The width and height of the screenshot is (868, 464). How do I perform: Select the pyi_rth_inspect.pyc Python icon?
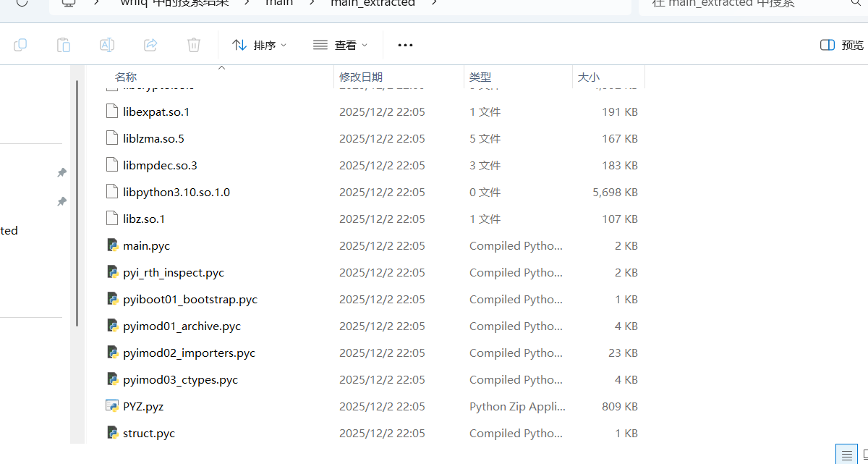click(x=112, y=272)
